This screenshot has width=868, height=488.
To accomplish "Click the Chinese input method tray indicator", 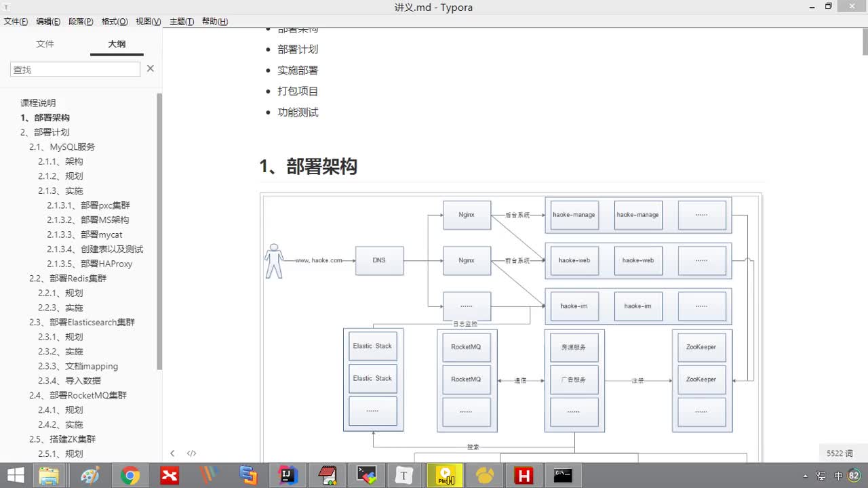I will coord(838,476).
